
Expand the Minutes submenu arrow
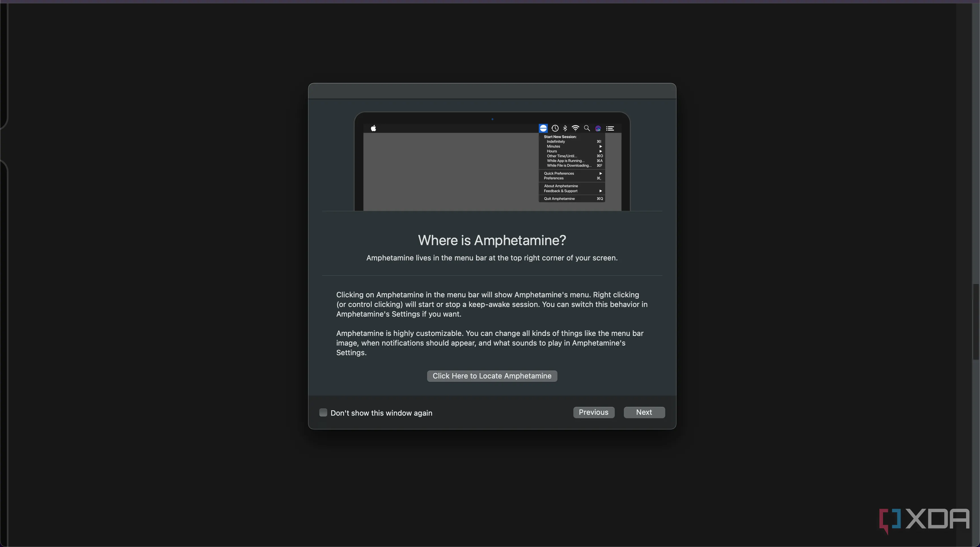(600, 147)
